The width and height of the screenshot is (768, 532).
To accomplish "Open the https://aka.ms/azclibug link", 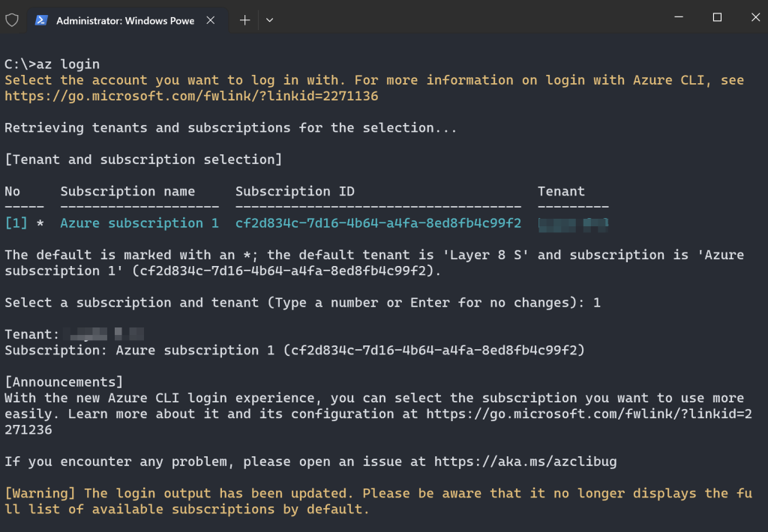I will pos(526,462).
